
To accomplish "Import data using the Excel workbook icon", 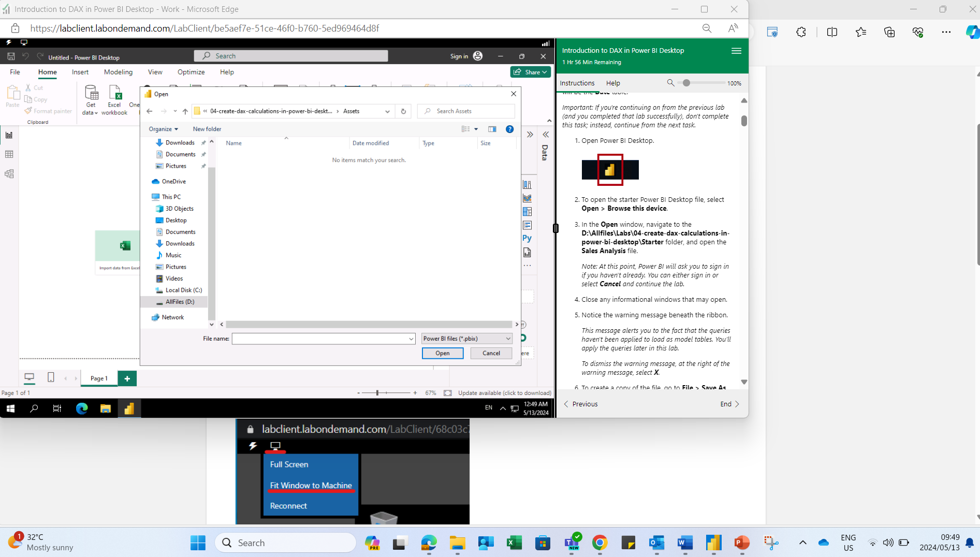I will click(x=114, y=98).
